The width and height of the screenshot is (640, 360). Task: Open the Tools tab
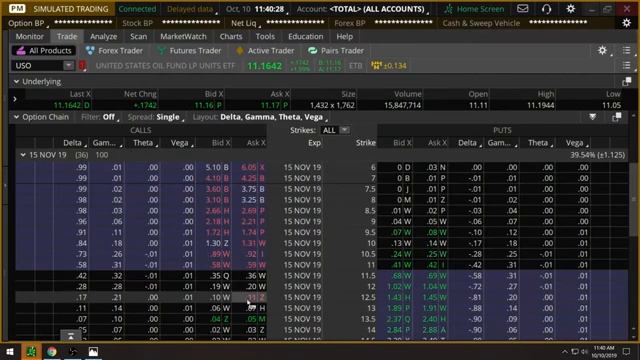tap(265, 36)
